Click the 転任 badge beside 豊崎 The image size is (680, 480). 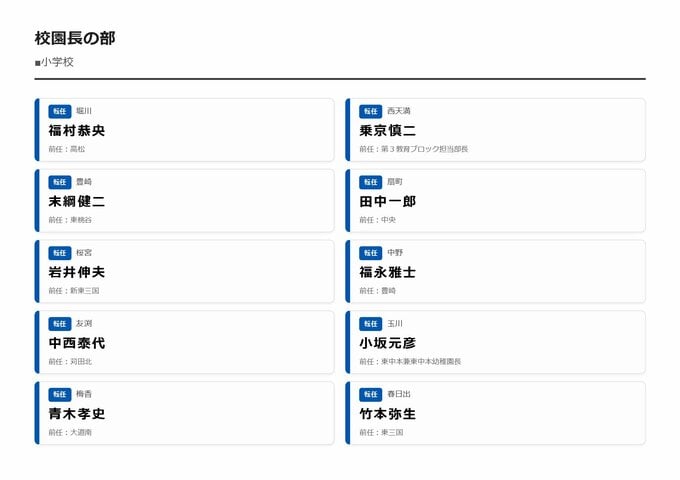(60, 182)
